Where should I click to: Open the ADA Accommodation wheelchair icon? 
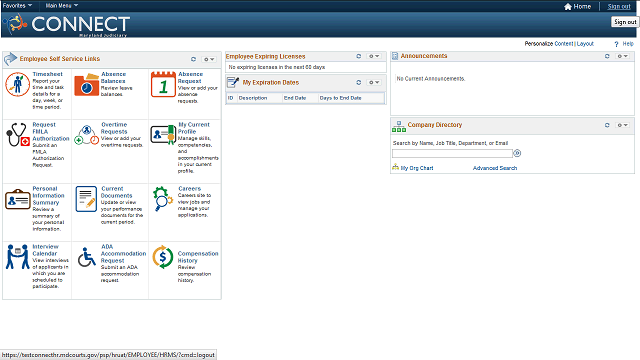tap(87, 257)
